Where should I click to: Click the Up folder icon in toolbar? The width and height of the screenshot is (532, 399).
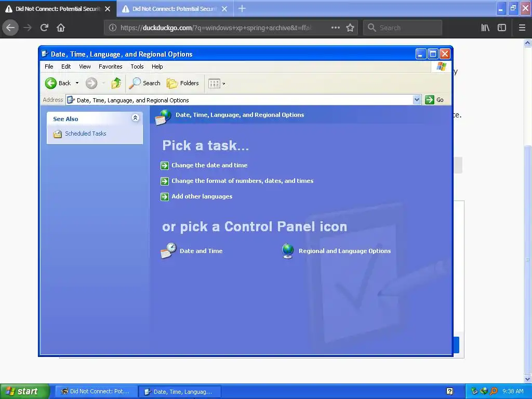pos(116,83)
